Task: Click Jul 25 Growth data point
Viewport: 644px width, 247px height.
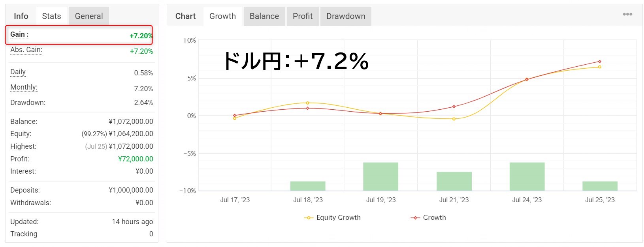Action: point(600,62)
